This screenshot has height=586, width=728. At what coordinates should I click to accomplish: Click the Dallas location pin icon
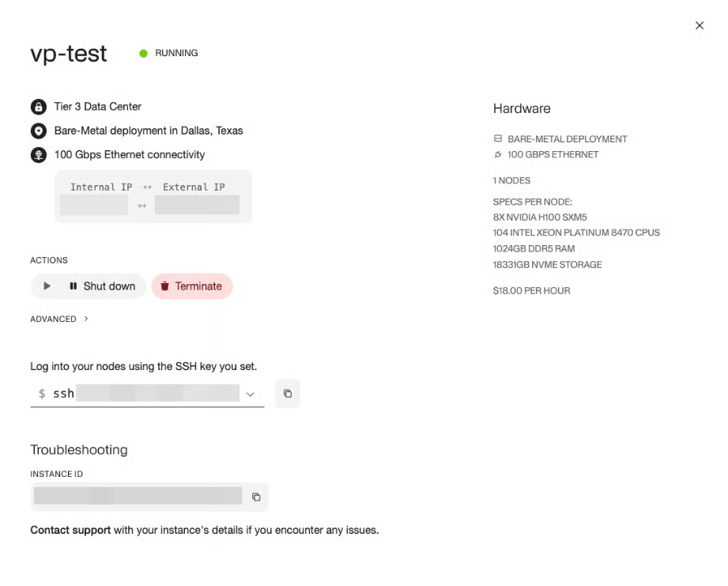point(38,131)
